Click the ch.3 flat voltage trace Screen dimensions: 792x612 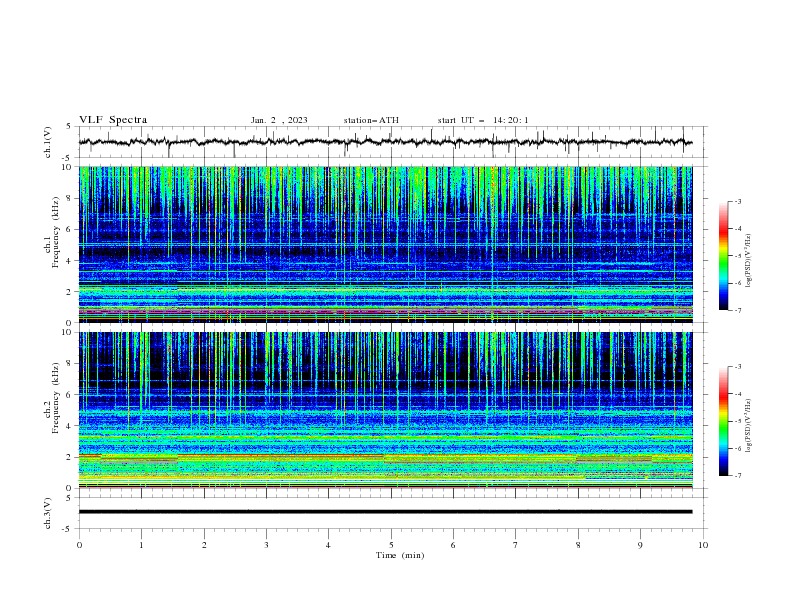coord(385,512)
